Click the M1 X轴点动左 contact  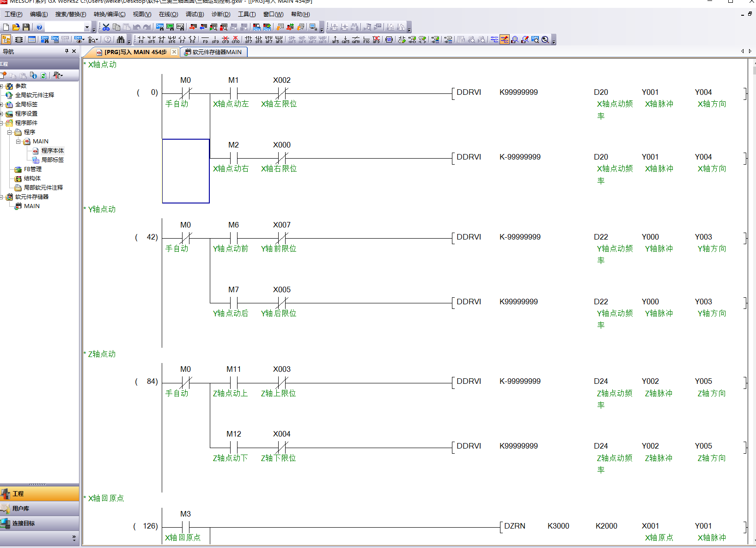coord(233,93)
